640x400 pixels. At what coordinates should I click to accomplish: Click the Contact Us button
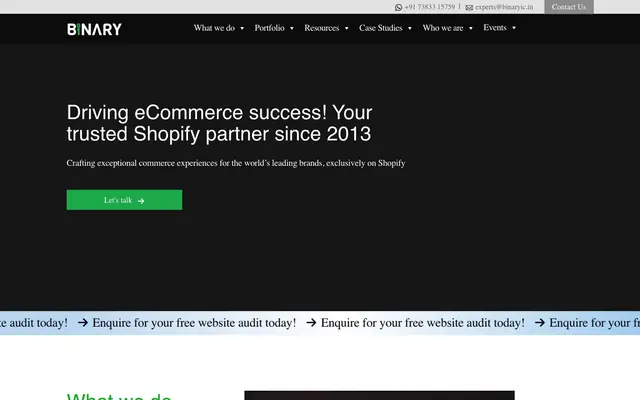pyautogui.click(x=569, y=7)
